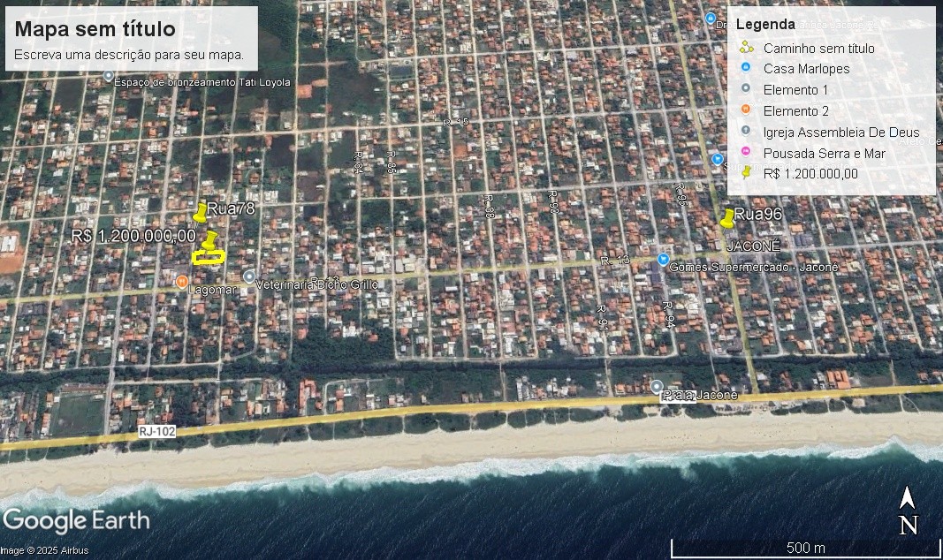Click the yellow pushpin marking Rua96
This screenshot has width=943, height=560.
click(x=727, y=218)
